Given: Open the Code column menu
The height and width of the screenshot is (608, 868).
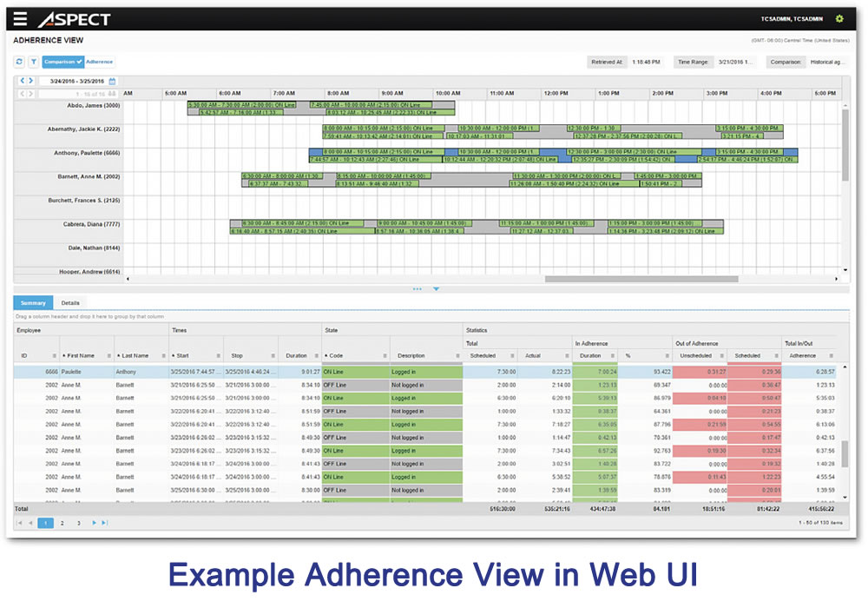Looking at the screenshot, I should pyautogui.click(x=385, y=356).
